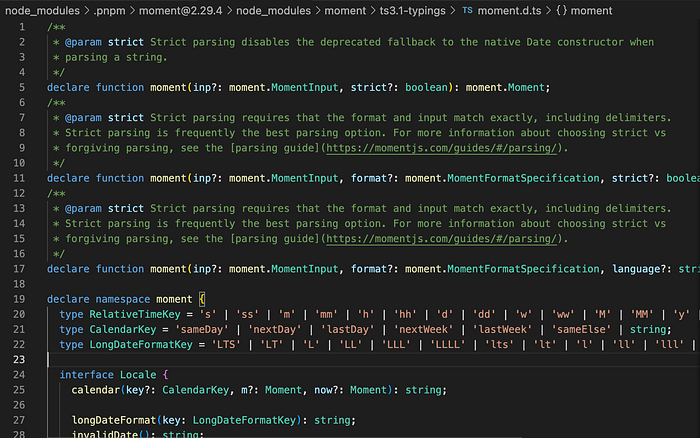Open the moment symbol breadcrumb at the end

[x=592, y=10]
